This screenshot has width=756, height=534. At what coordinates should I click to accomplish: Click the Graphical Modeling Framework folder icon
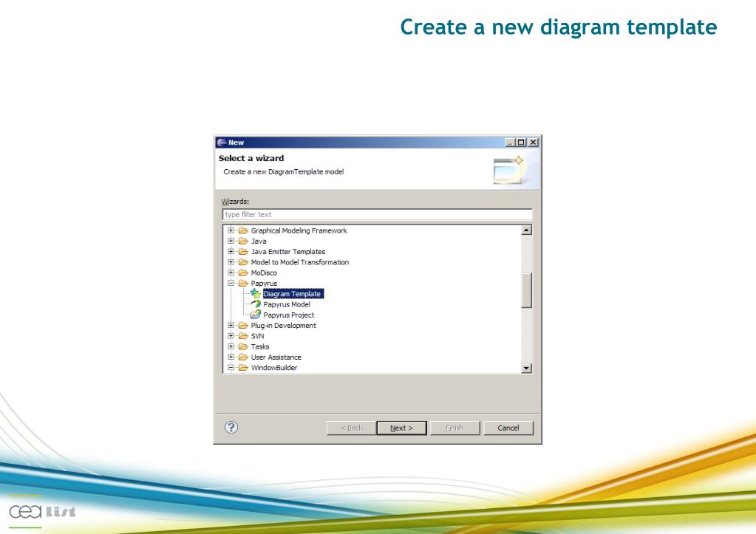click(x=243, y=230)
